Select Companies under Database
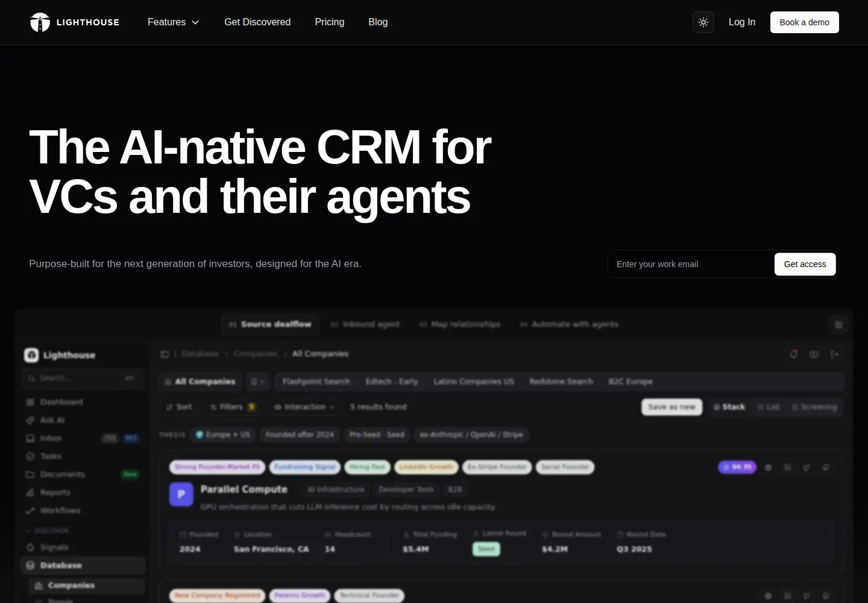 pyautogui.click(x=87, y=586)
